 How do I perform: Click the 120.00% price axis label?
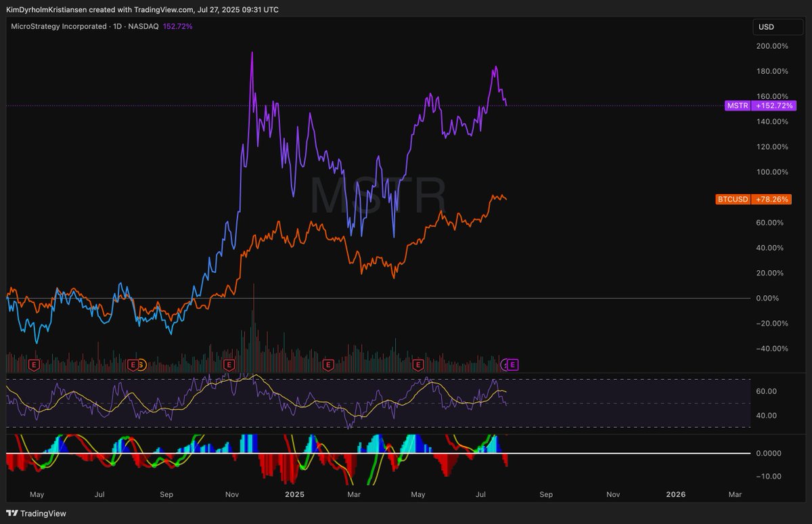point(771,147)
